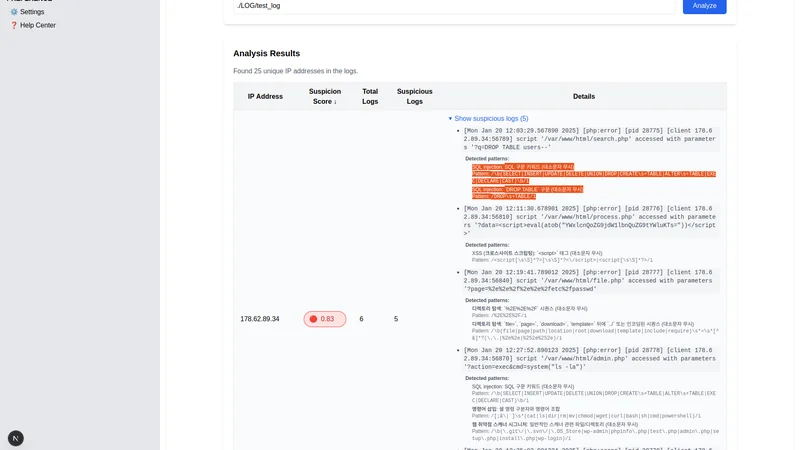Click the red dot in the score badge
The image size is (800, 450).
[x=313, y=319]
